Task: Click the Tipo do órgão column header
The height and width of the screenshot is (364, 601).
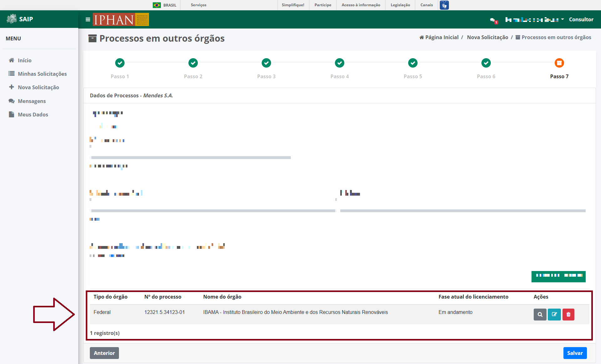Action: point(110,297)
